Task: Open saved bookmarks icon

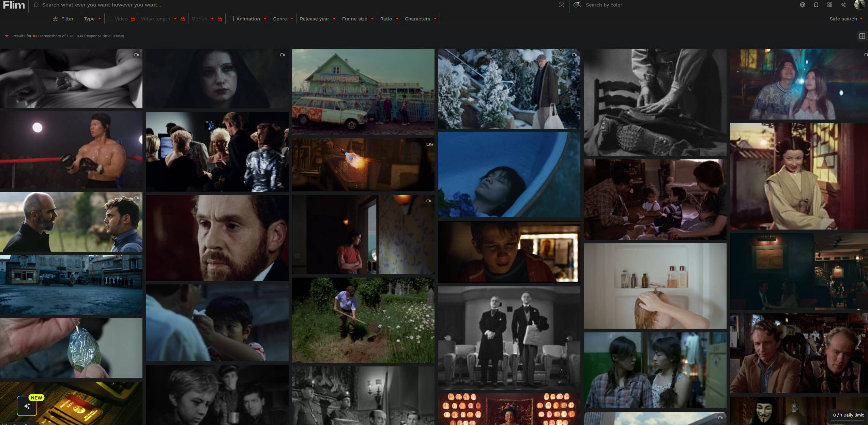Action: pyautogui.click(x=816, y=5)
